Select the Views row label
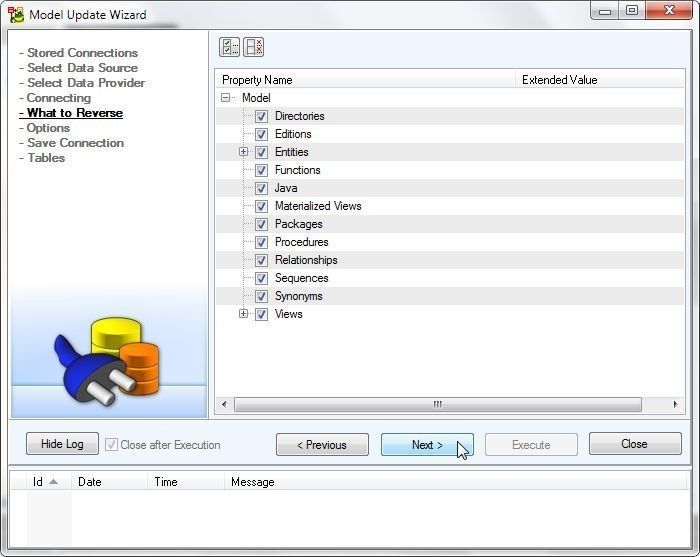Screen dimensions: 700x557 pos(289,314)
